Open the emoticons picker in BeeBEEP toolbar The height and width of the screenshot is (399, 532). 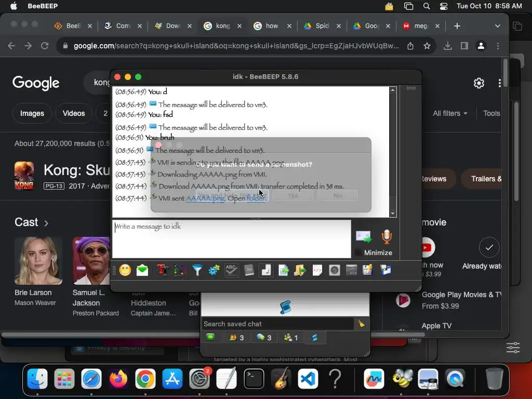tap(125, 270)
